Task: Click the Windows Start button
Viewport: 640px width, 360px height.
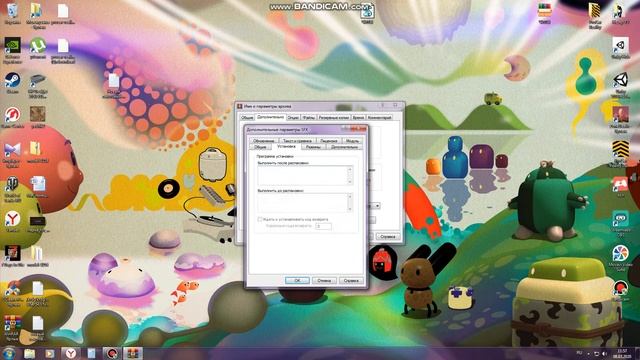Action: tap(9, 353)
